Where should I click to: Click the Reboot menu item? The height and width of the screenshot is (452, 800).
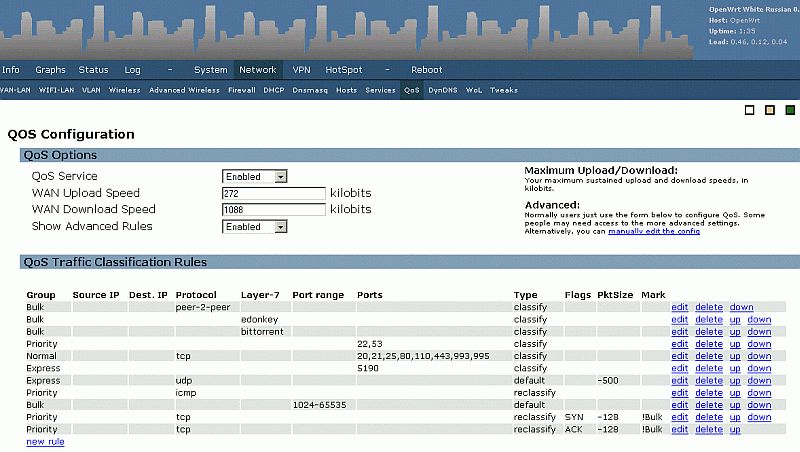(427, 70)
